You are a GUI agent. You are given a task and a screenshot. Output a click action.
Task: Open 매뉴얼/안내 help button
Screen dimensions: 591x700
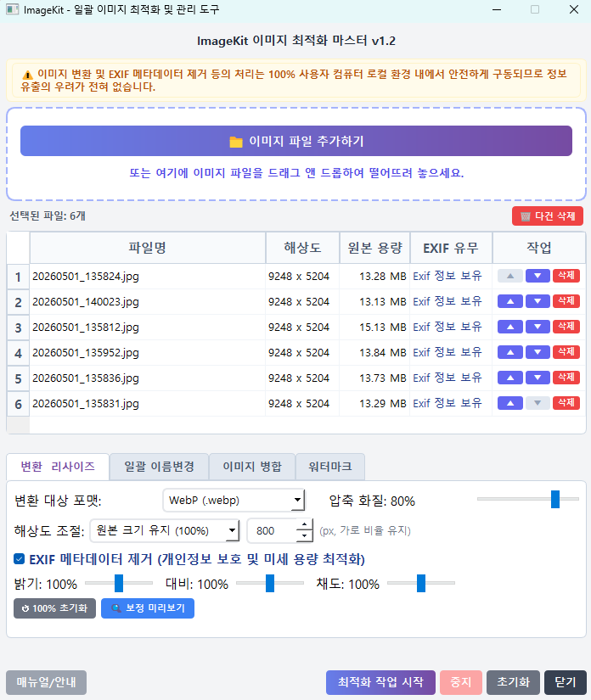point(46,682)
